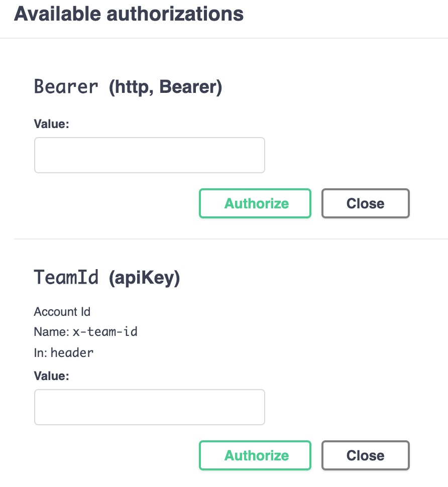Image resolution: width=448 pixels, height=487 pixels.
Task: Close the Bearer authorization section
Action: [365, 203]
